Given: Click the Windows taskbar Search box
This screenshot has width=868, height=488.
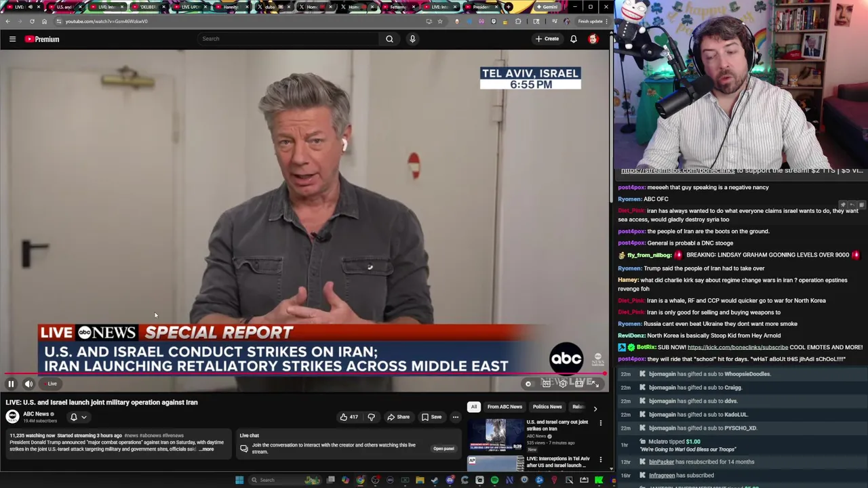Looking at the screenshot, I should [x=285, y=480].
